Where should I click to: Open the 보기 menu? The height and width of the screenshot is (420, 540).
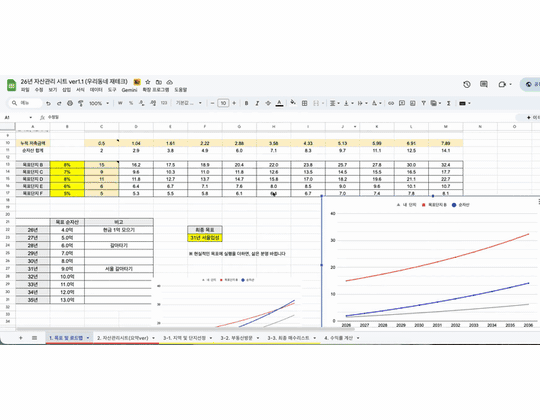pyautogui.click(x=52, y=90)
